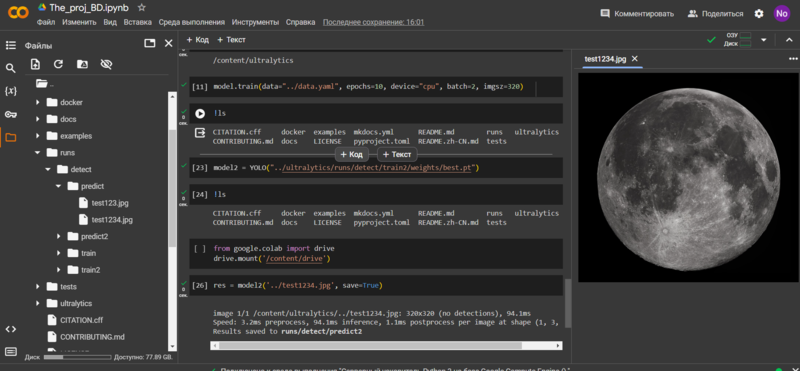The image size is (800, 371).
Task: Add code cell via toolbar + Код
Action: (x=197, y=39)
